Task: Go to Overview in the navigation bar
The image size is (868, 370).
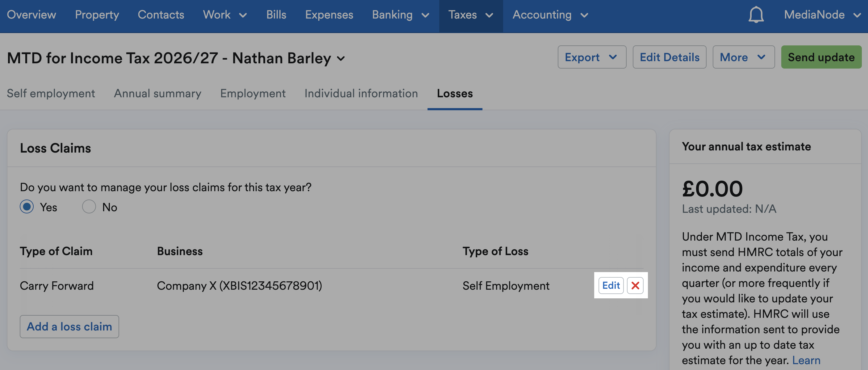Action: click(x=31, y=15)
